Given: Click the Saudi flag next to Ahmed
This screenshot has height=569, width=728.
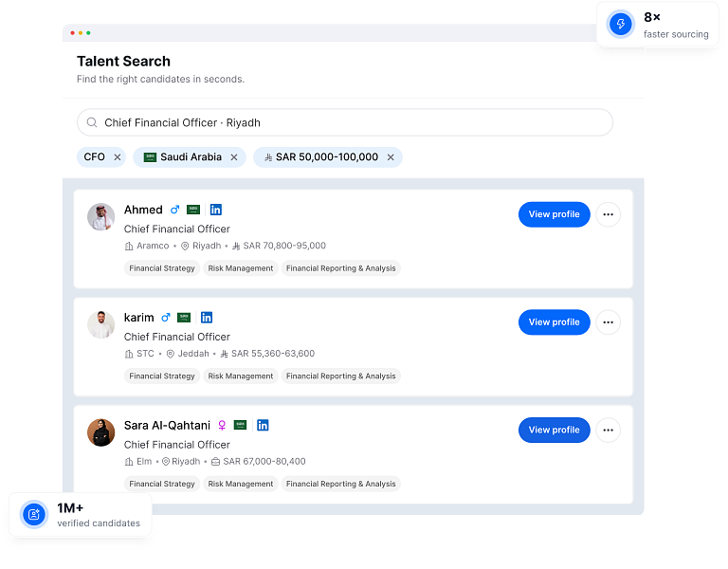Looking at the screenshot, I should point(193,210).
